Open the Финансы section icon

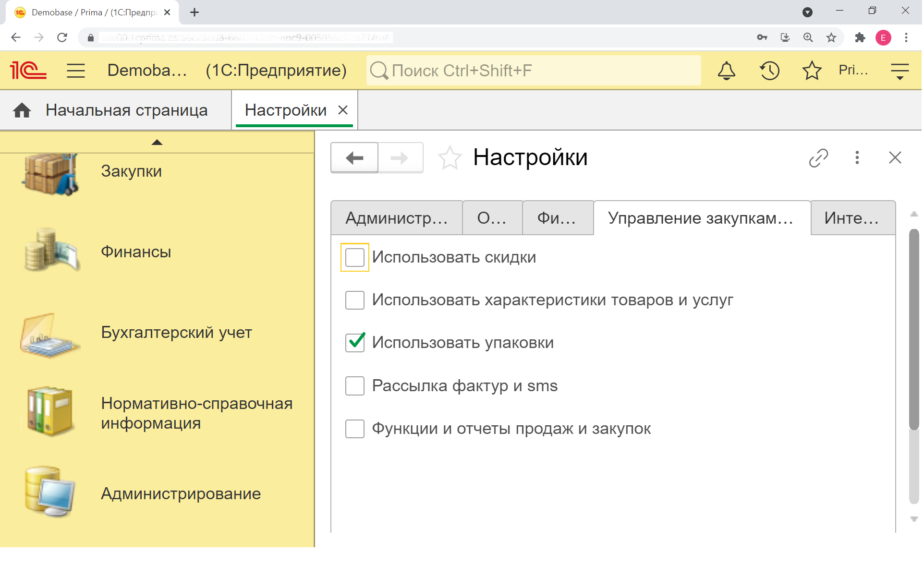(x=51, y=251)
